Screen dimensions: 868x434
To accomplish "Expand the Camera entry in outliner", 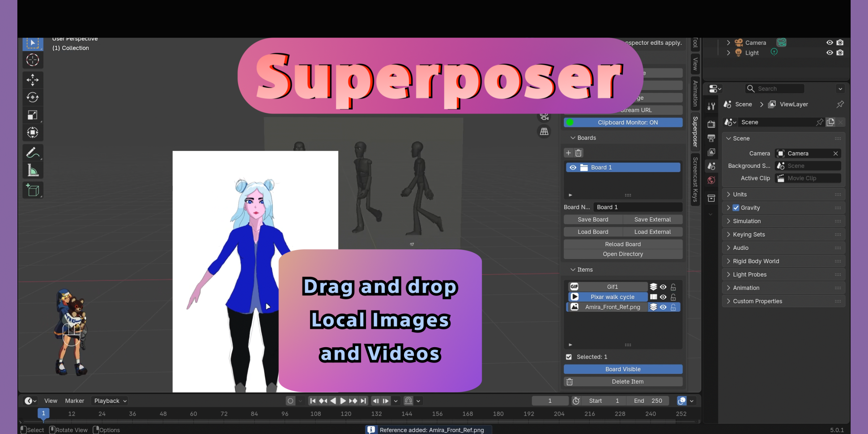I will (728, 43).
